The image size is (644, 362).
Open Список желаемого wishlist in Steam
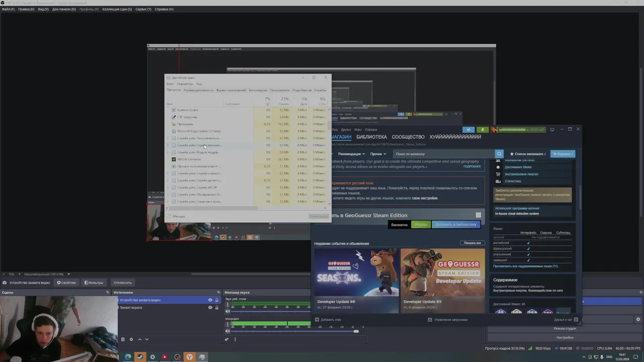point(527,154)
